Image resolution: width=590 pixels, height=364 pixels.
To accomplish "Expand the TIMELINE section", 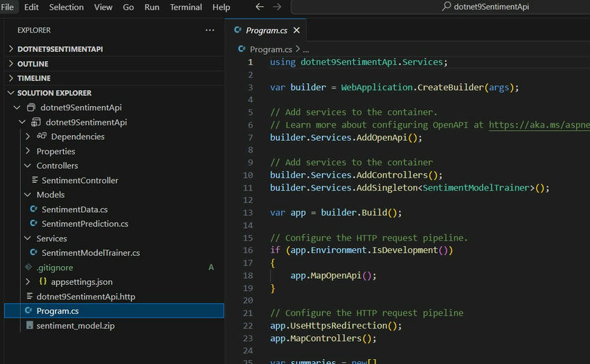I will pos(11,78).
